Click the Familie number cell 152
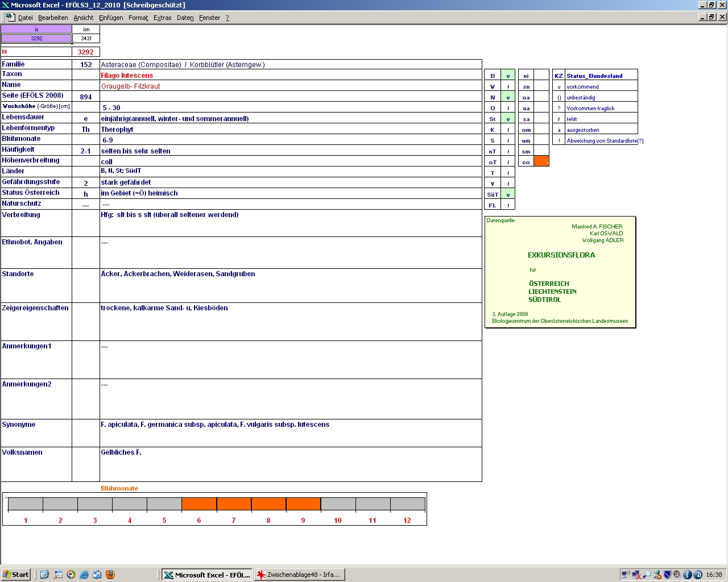Image resolution: width=728 pixels, height=582 pixels. coord(86,65)
